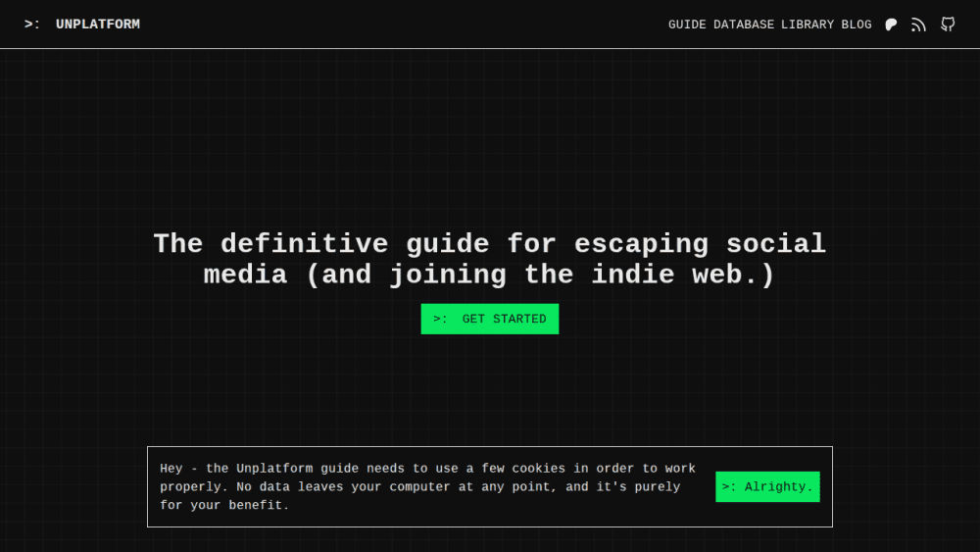Click the Unplatform logo in header

tap(82, 25)
